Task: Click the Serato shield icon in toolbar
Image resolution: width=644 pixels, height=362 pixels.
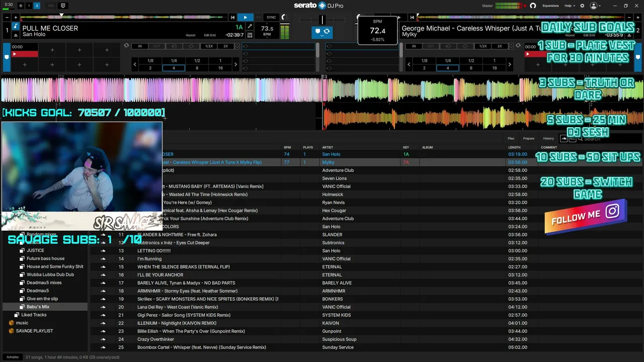Action: pyautogui.click(x=63, y=6)
